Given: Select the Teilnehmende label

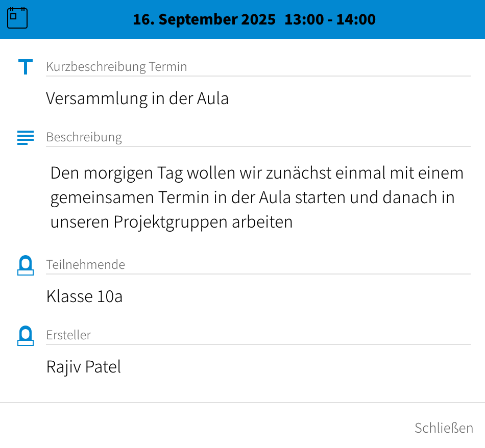Looking at the screenshot, I should 85,265.
